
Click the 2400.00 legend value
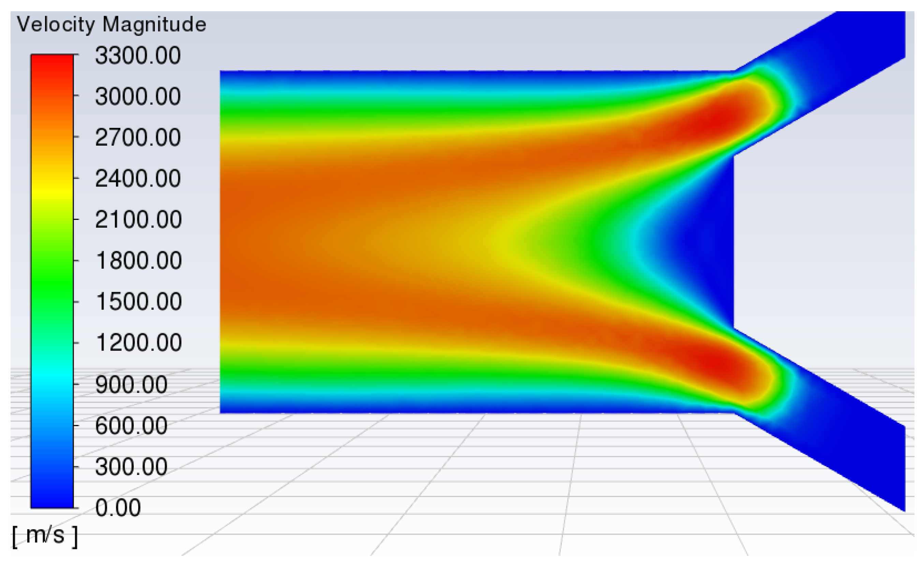tap(138, 178)
